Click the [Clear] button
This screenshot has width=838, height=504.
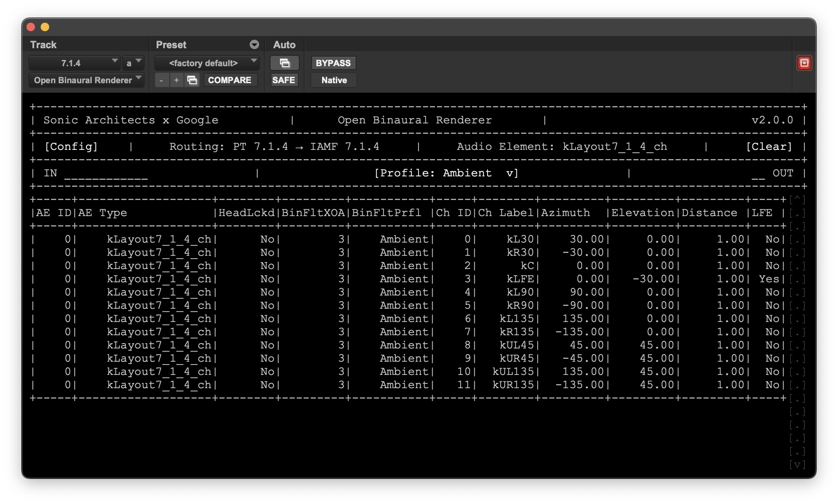[x=769, y=147]
